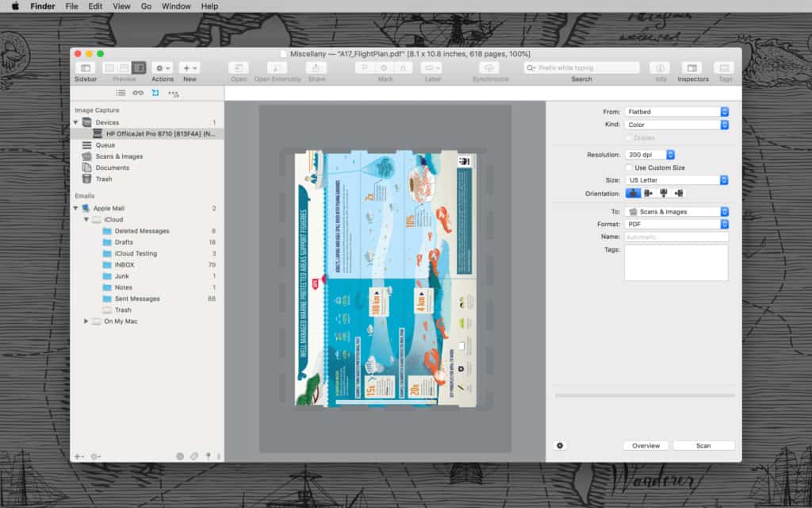Image resolution: width=812 pixels, height=508 pixels.
Task: Click the Info toolbar icon
Action: [660, 68]
